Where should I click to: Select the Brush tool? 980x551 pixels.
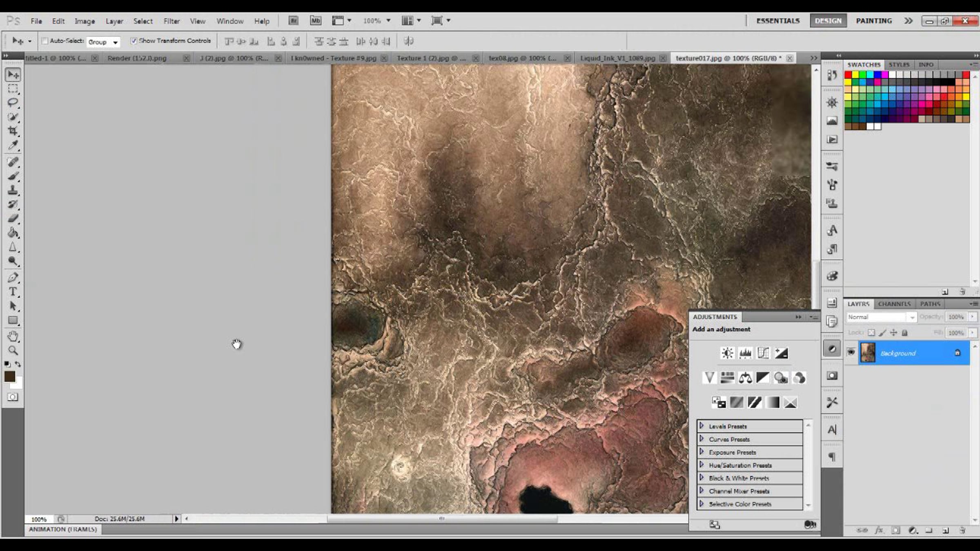13,176
